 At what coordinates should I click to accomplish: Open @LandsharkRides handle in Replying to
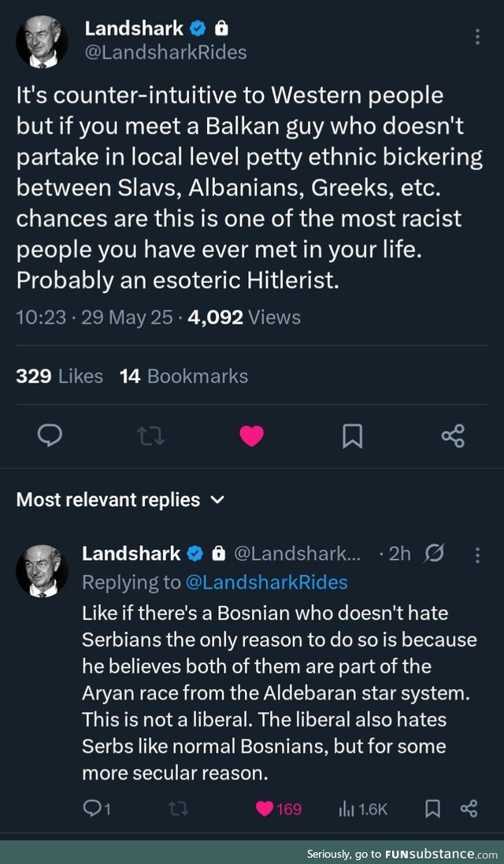click(265, 582)
